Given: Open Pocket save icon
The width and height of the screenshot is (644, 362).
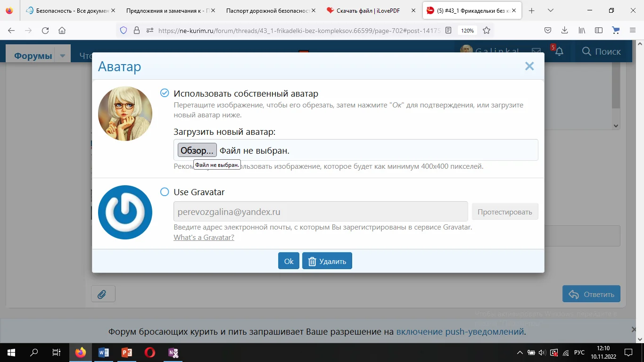Looking at the screenshot, I should point(548,30).
